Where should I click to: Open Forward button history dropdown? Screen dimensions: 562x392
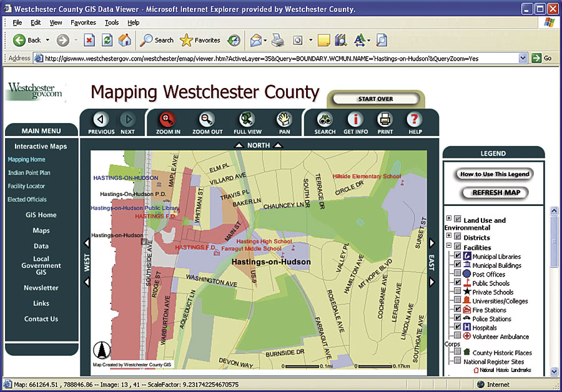click(x=76, y=40)
